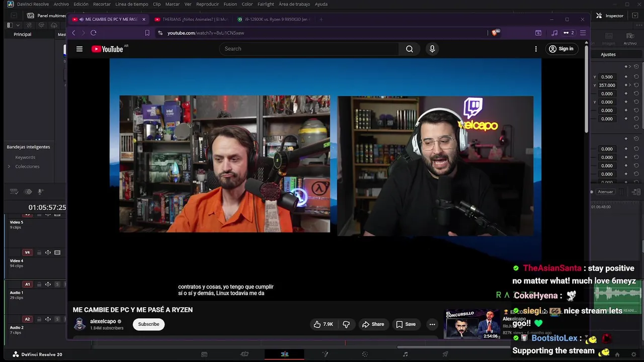Click the Sign in button
The height and width of the screenshot is (362, 644).
[561, 49]
